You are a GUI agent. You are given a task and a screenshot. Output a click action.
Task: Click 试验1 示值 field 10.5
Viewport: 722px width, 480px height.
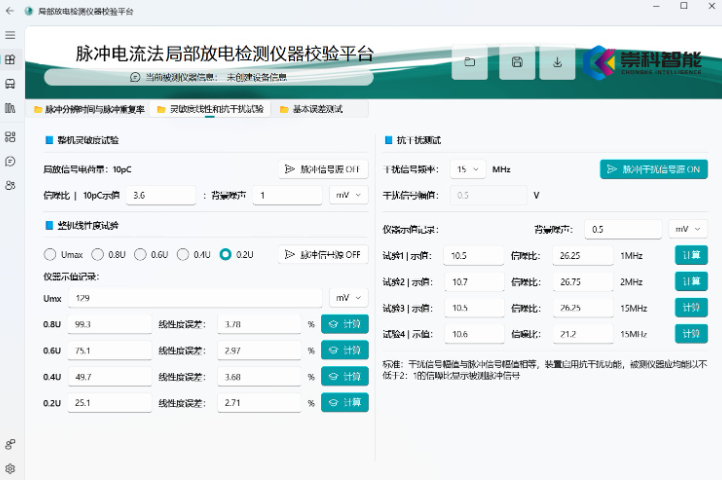pyautogui.click(x=474, y=256)
